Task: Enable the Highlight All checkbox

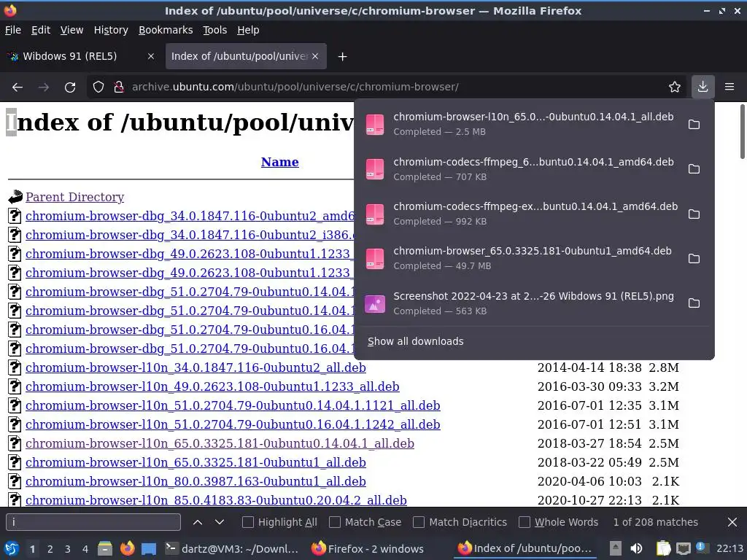Action: (248, 522)
